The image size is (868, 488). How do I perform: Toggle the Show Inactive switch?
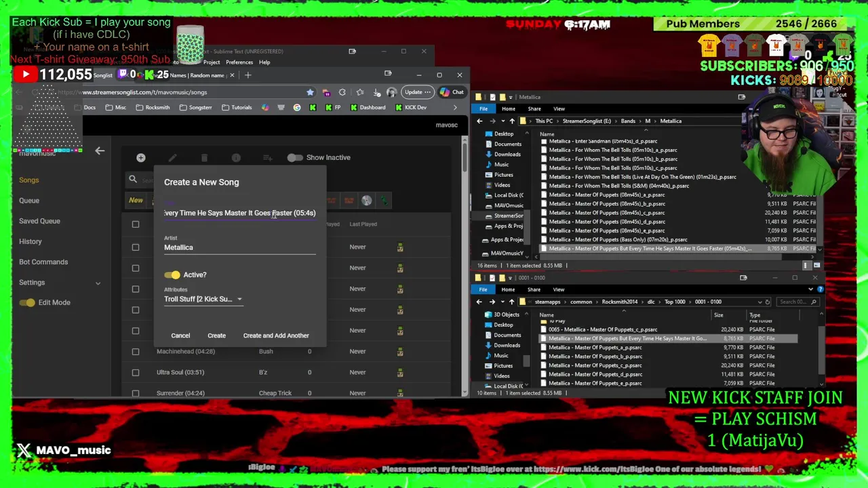pos(294,158)
